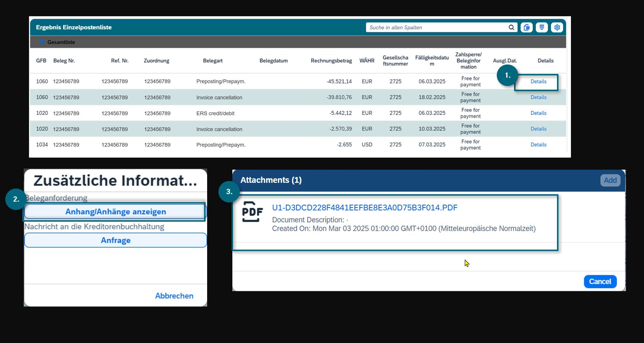Click Details link for ERS credit/debit row
The image size is (644, 343).
click(x=538, y=113)
